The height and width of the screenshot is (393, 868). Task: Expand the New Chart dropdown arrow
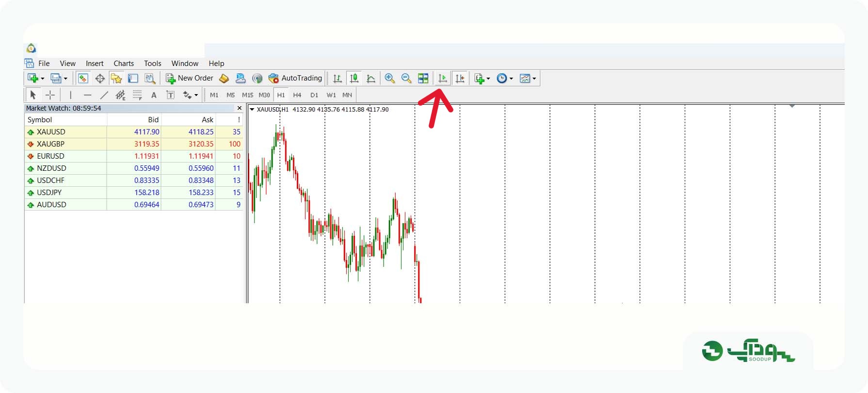point(43,79)
